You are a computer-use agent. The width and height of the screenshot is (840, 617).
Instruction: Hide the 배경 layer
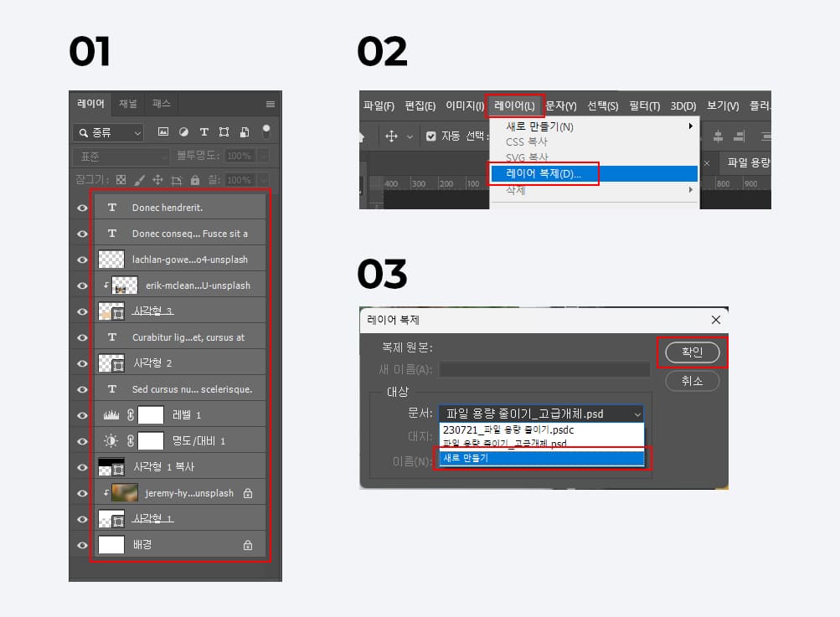coord(82,544)
